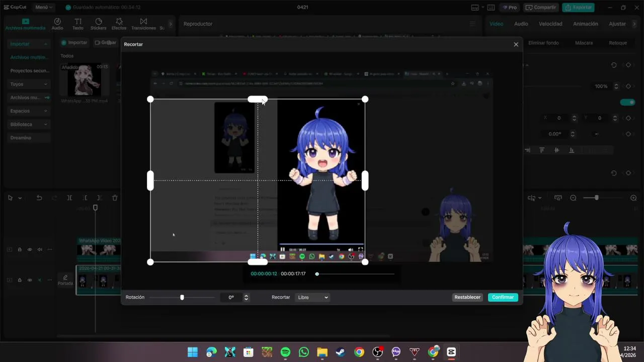Click the crop preview playhead slider

click(x=317, y=274)
